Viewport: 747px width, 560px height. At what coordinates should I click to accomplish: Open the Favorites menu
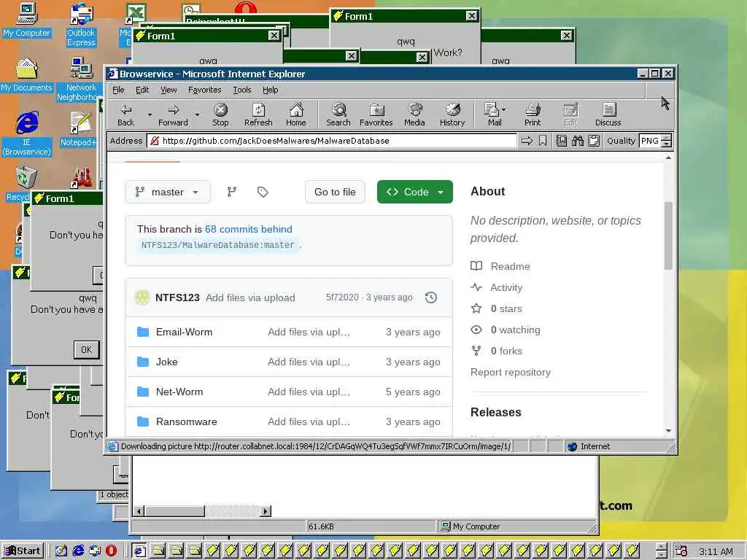click(x=204, y=90)
